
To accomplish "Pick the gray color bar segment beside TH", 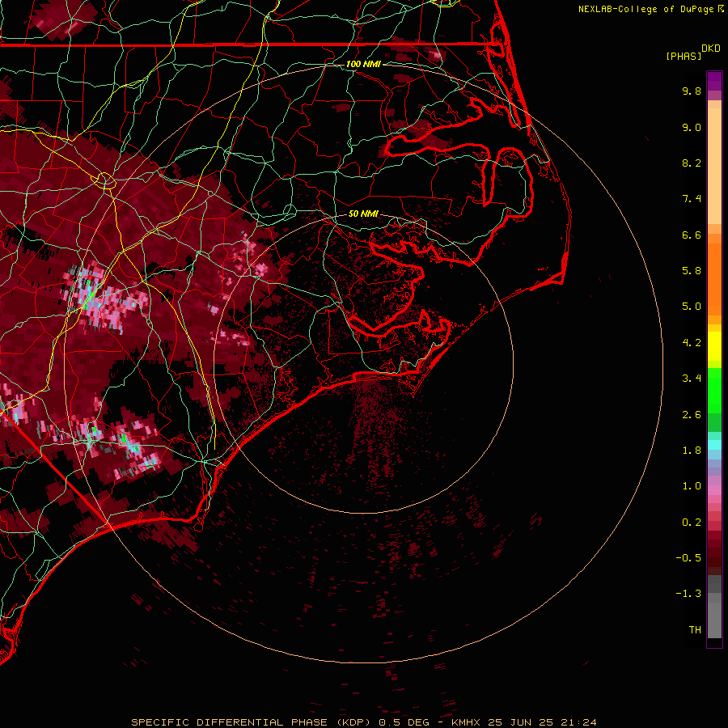I will click(714, 620).
